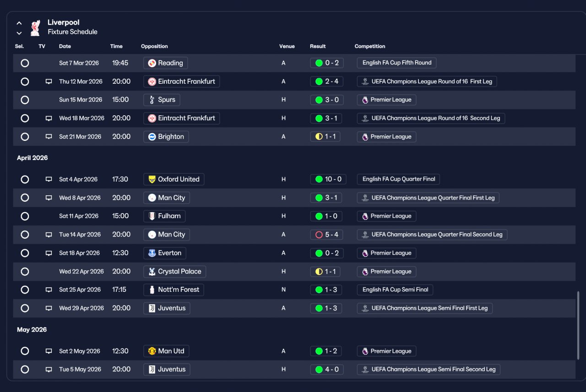Click TV icon for Sat 4 Apr match
The width and height of the screenshot is (586, 392).
tap(49, 179)
